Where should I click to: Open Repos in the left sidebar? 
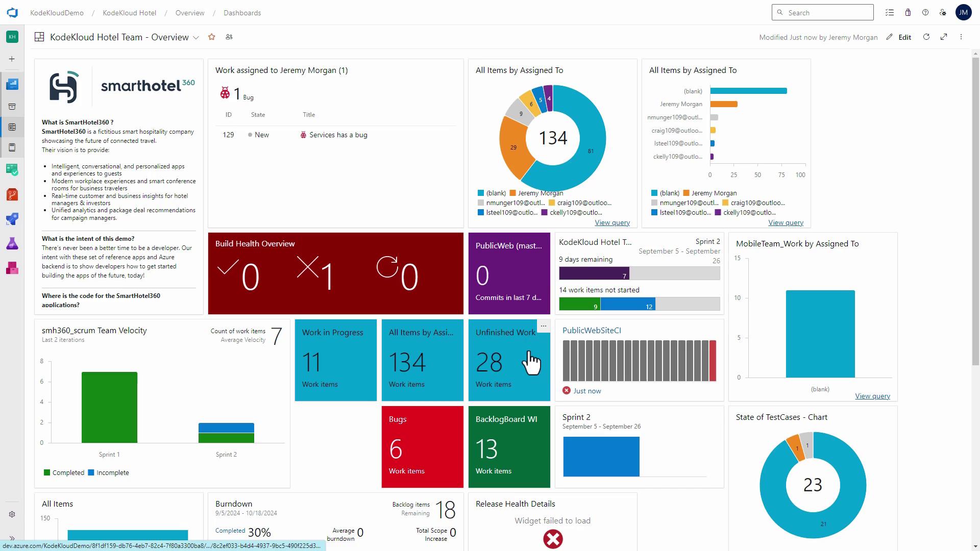click(x=12, y=194)
